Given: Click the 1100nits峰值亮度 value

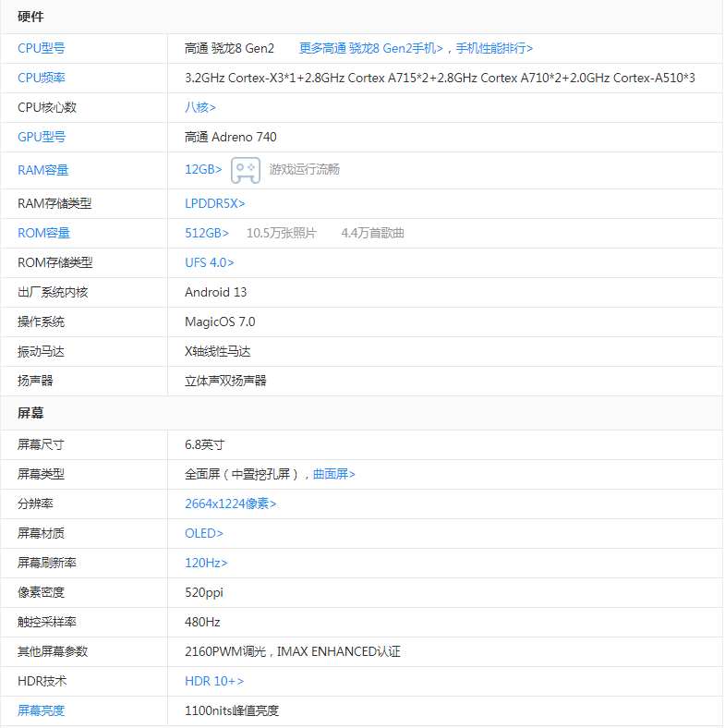Looking at the screenshot, I should [232, 710].
